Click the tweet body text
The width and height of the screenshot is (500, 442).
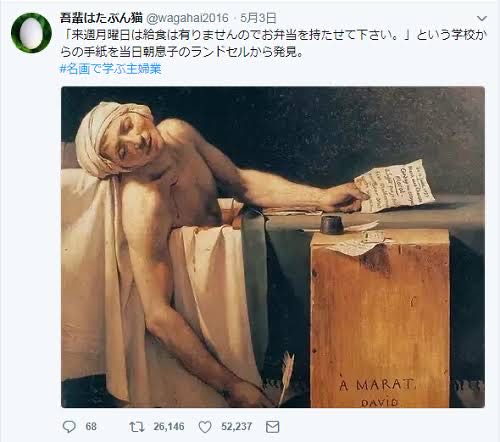[273, 43]
